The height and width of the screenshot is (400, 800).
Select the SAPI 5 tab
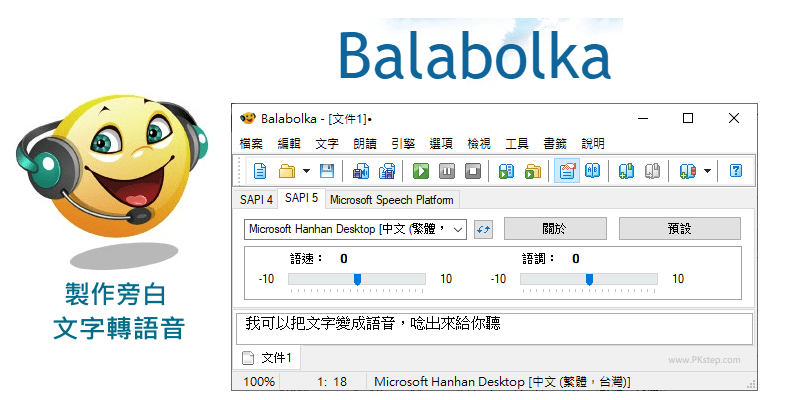coord(301,198)
